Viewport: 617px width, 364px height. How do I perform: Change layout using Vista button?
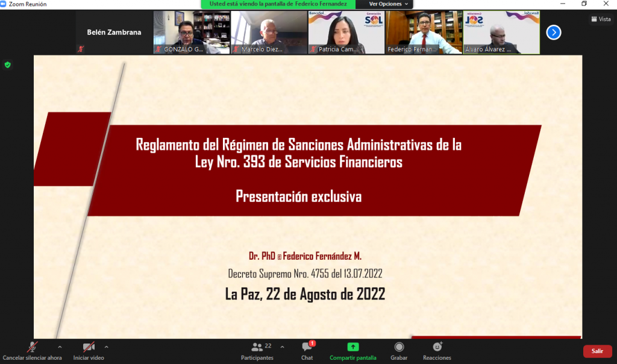tap(600, 19)
